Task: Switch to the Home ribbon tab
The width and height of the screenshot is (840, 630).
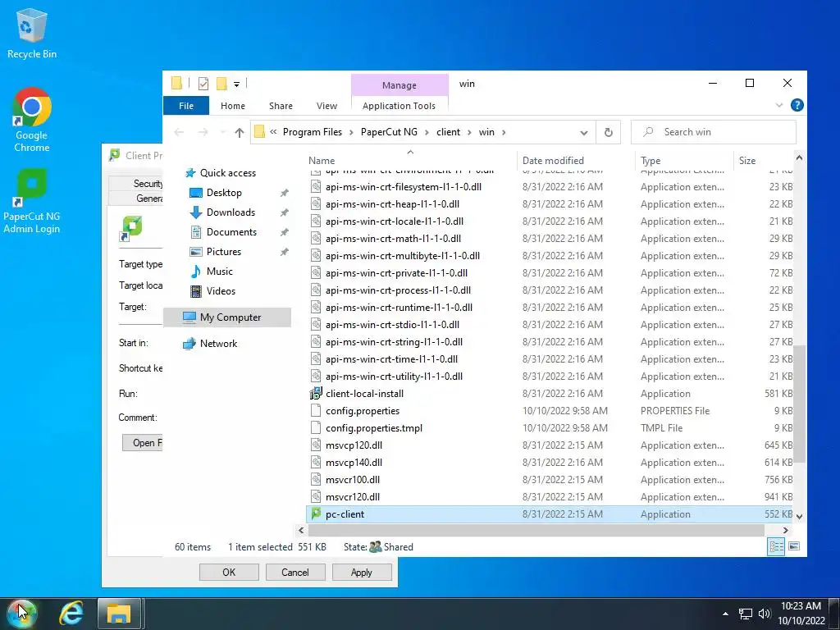Action: pos(232,106)
